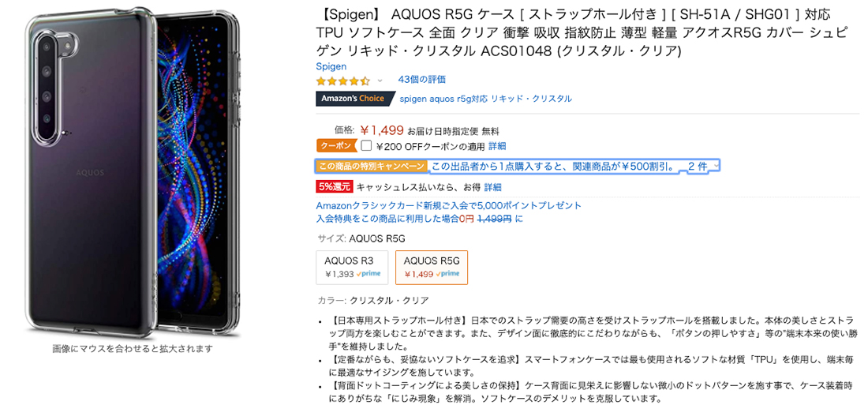
Task: Select the AQUOS R3 size option
Action: pyautogui.click(x=354, y=267)
